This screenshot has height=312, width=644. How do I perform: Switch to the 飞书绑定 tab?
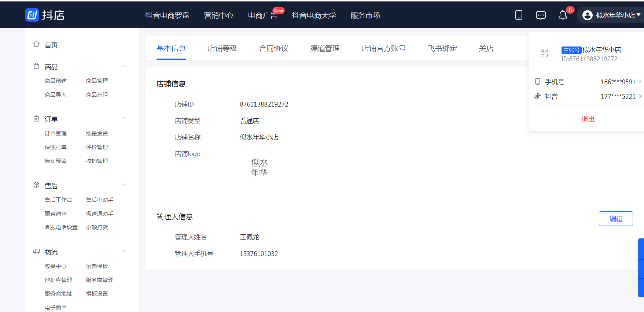pos(442,48)
